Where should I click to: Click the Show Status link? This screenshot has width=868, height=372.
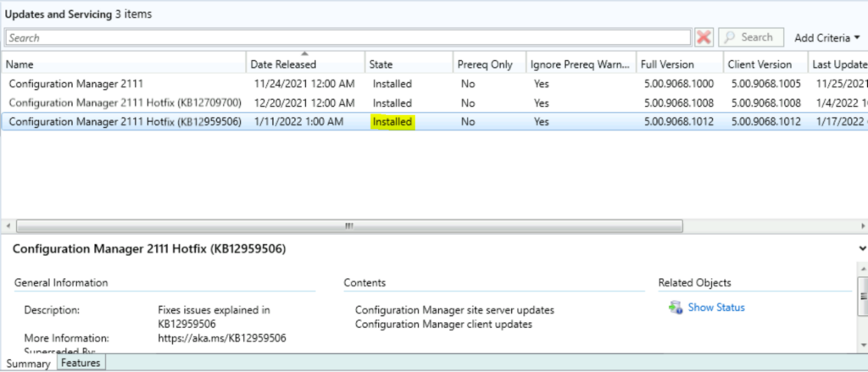pyautogui.click(x=716, y=308)
